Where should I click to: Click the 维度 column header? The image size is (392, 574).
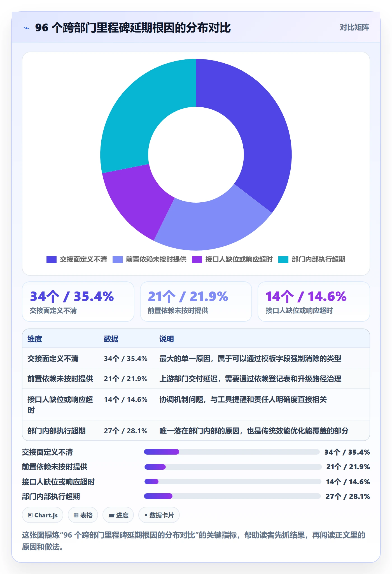35,339
